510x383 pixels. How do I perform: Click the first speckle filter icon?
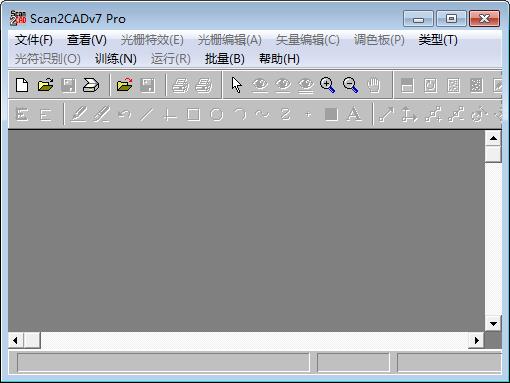tap(453, 85)
